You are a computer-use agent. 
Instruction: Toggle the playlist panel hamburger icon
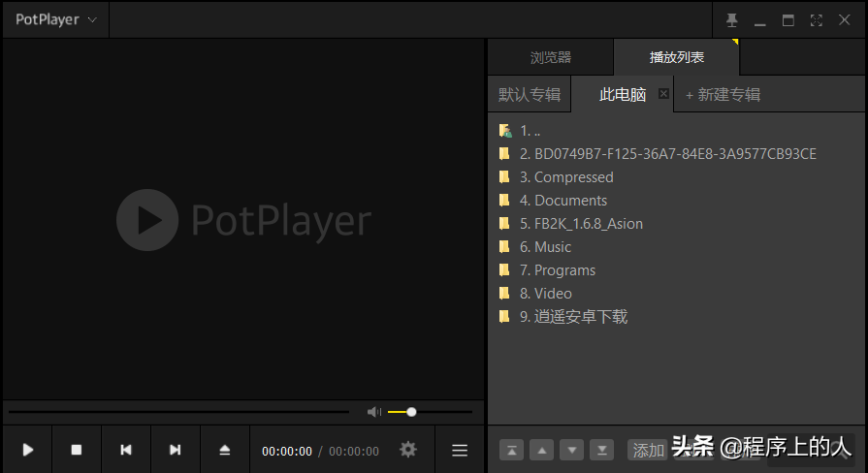(x=460, y=451)
